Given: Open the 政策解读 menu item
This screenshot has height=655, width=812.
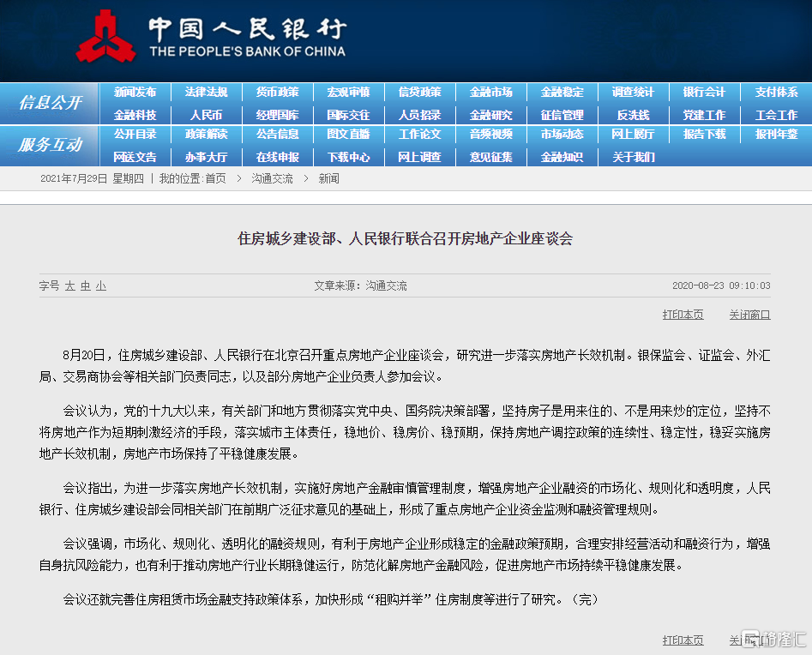Looking at the screenshot, I should point(206,135).
